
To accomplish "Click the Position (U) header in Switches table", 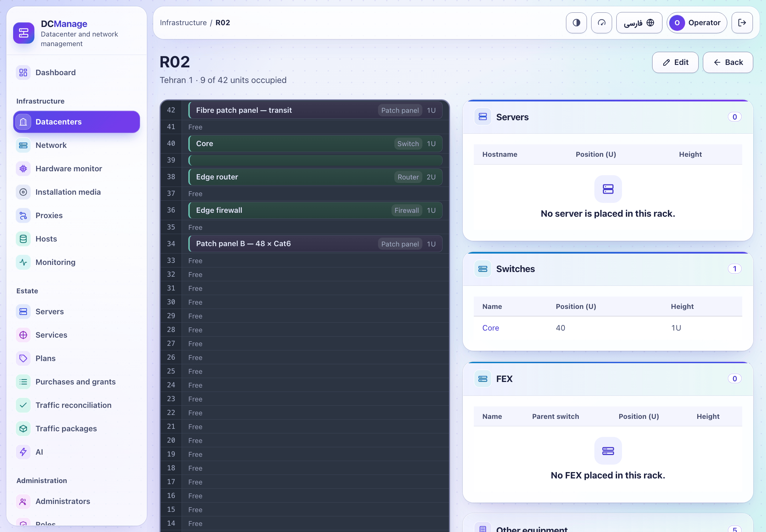I will (576, 306).
